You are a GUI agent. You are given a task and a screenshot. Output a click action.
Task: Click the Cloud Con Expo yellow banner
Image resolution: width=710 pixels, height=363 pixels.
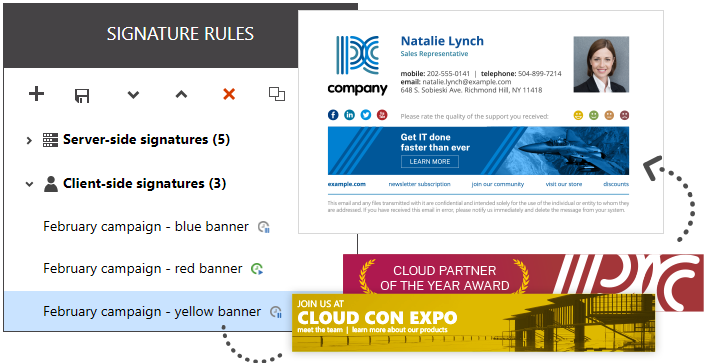pos(473,323)
